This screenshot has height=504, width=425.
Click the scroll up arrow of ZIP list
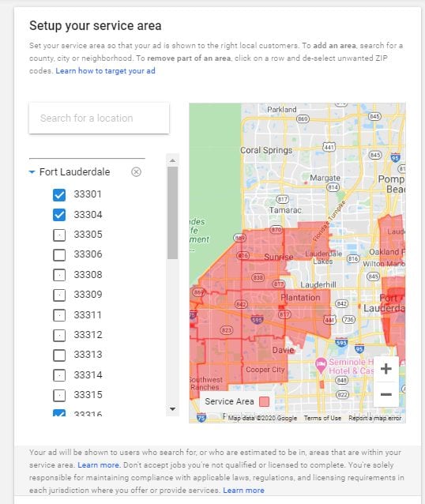(173, 160)
